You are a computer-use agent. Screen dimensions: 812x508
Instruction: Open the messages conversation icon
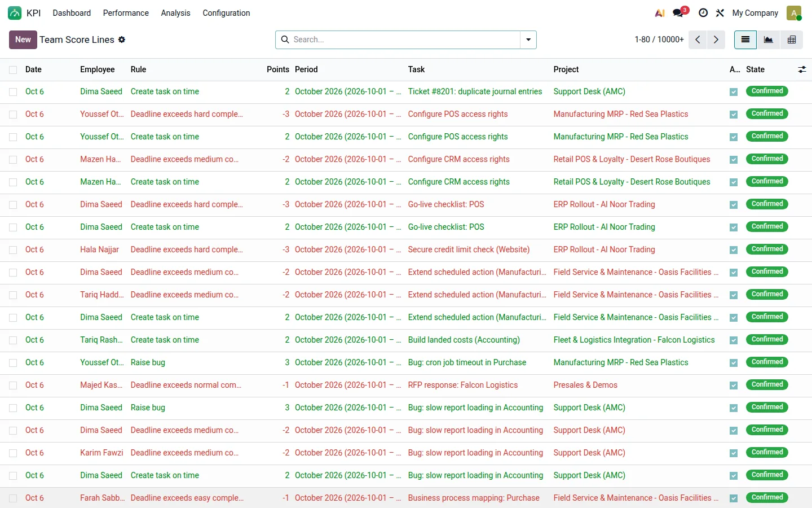tap(678, 13)
